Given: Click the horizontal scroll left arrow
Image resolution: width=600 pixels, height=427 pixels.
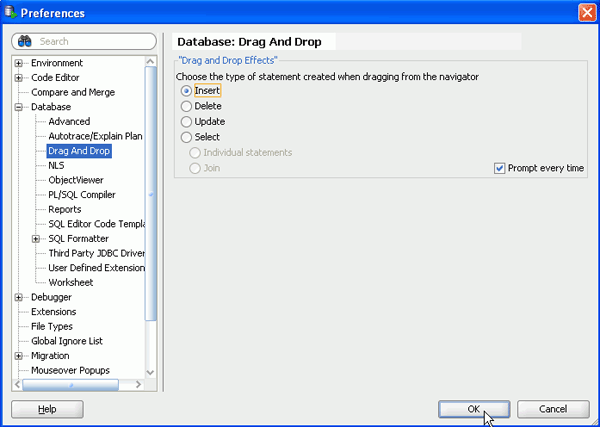Looking at the screenshot, I should (18, 385).
